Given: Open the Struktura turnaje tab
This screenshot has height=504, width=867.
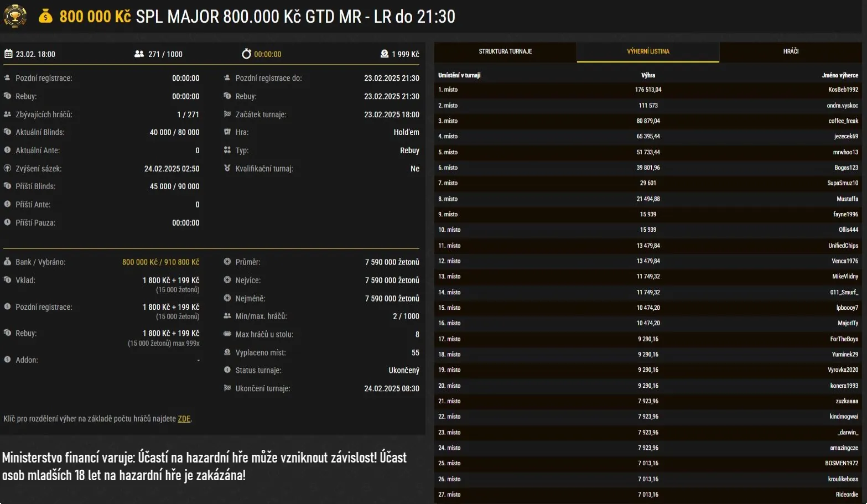Looking at the screenshot, I should tap(505, 51).
